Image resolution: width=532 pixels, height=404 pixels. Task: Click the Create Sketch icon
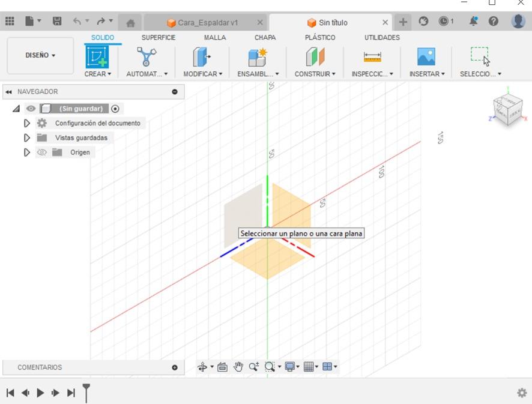click(97, 56)
